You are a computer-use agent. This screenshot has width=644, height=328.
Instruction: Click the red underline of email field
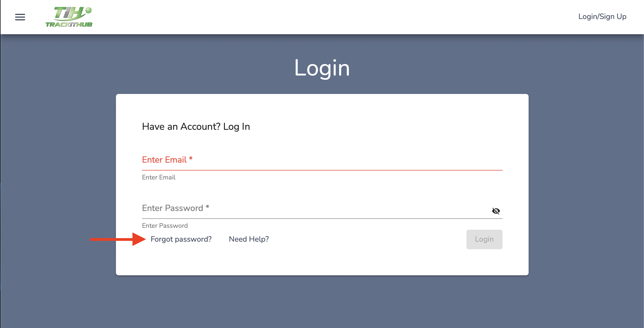coord(322,170)
